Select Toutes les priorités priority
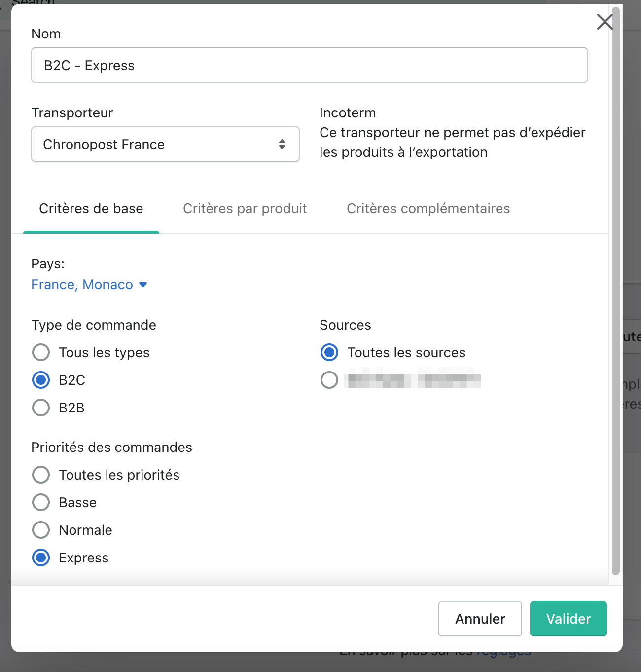This screenshot has width=641, height=672. [41, 475]
